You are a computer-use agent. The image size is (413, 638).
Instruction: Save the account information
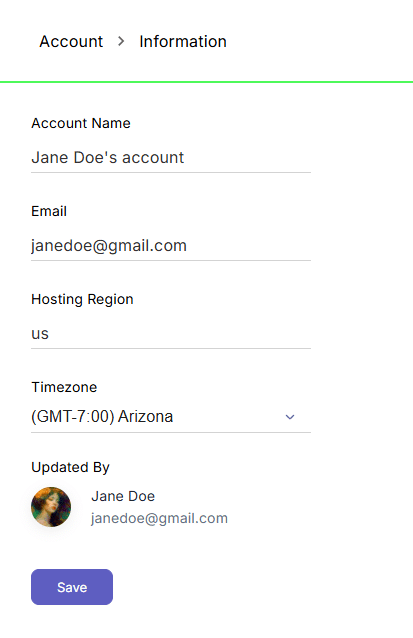pos(72,587)
